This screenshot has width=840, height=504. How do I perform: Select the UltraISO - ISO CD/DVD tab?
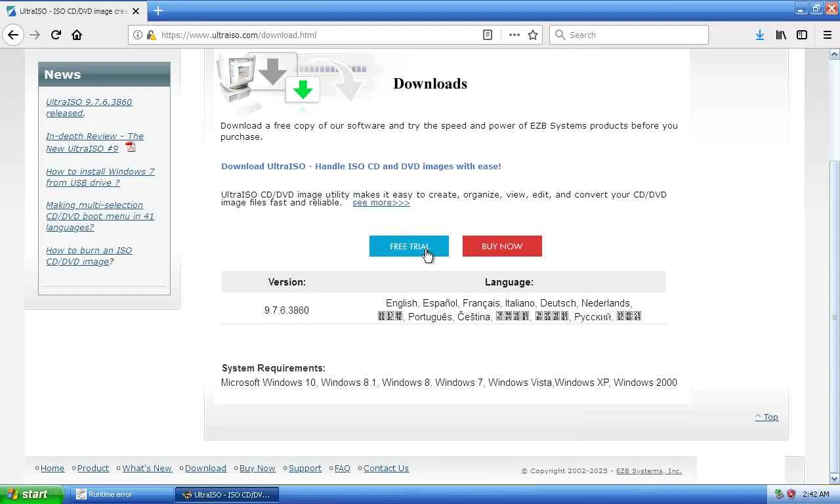[73, 11]
